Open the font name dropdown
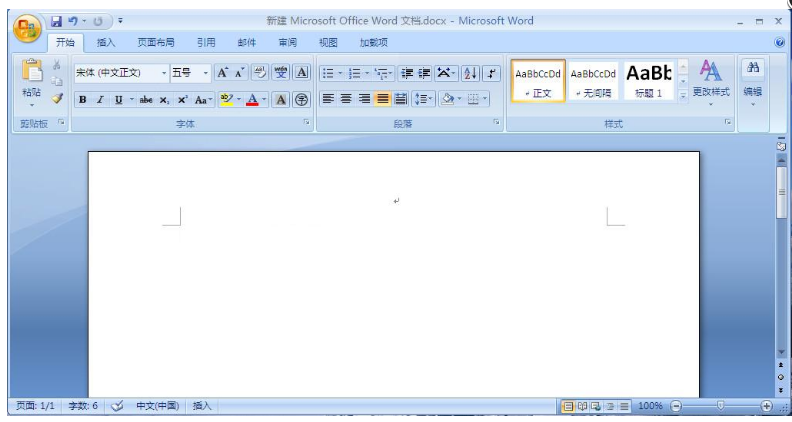The width and height of the screenshot is (792, 422). tap(164, 73)
